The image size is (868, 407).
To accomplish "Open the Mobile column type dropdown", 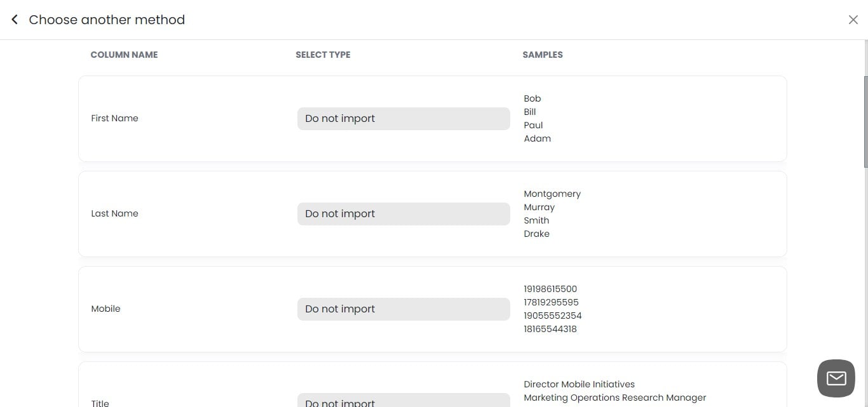I will click(x=403, y=309).
